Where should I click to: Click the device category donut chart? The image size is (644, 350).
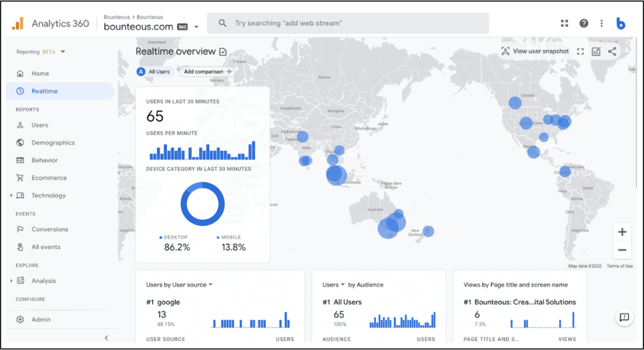[202, 204]
